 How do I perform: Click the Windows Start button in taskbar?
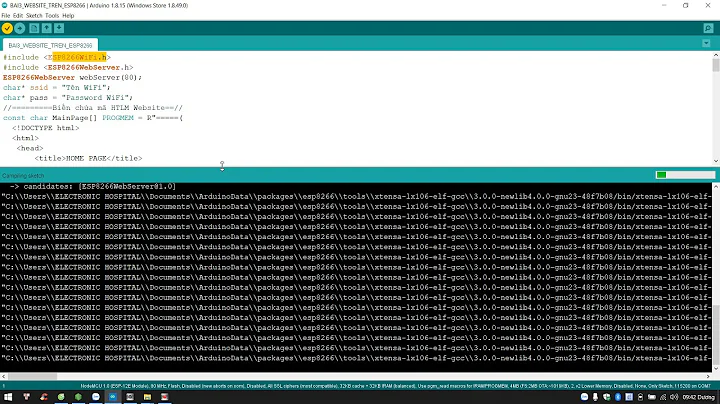(x=7, y=397)
